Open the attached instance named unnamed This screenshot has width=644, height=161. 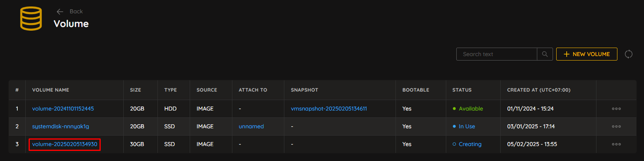(251, 126)
